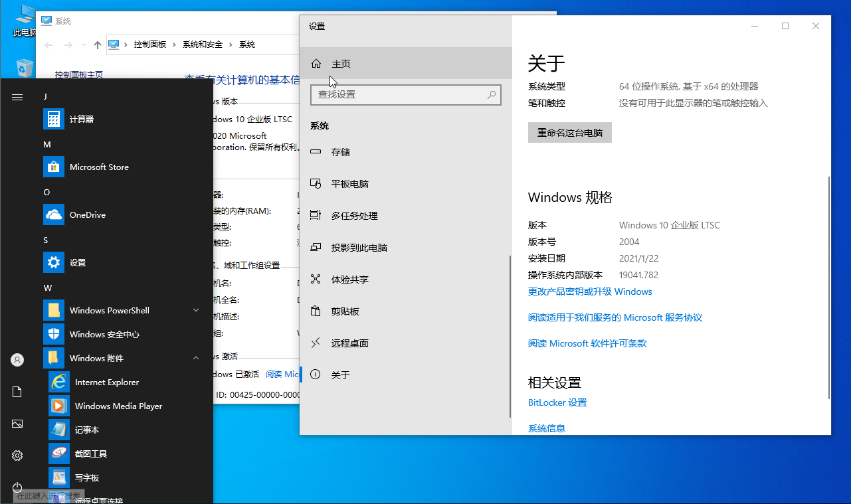Select 体验共享 in Settings sidebar

click(406, 280)
